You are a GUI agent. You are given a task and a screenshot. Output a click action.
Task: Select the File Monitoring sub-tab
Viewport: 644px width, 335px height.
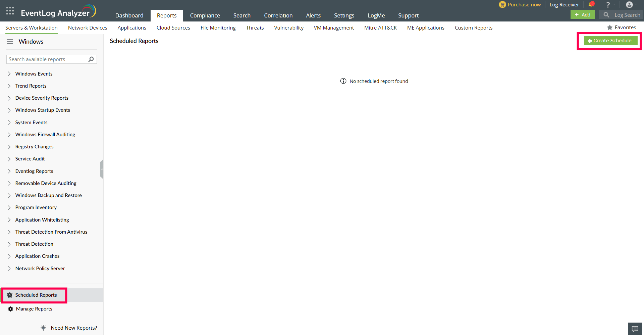point(218,28)
